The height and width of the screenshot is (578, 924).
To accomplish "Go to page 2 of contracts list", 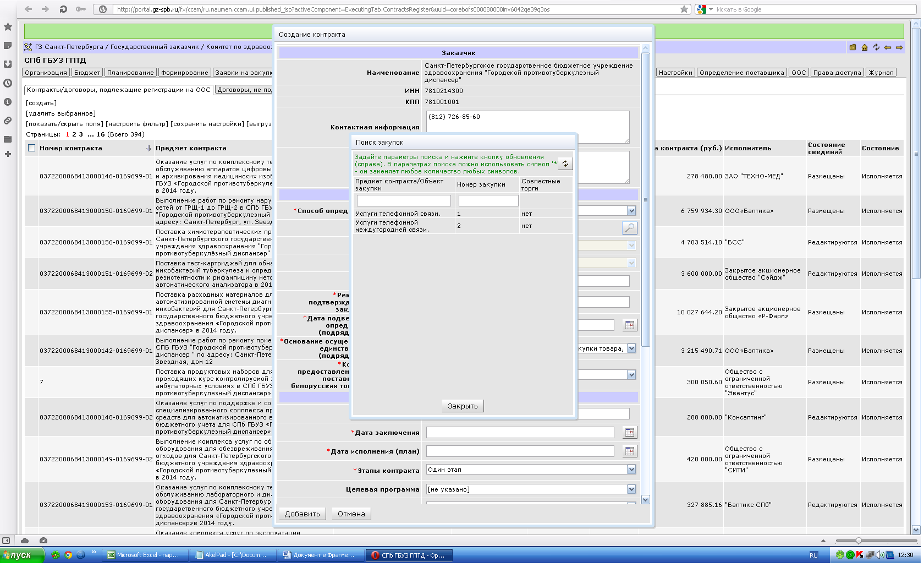I will point(74,134).
